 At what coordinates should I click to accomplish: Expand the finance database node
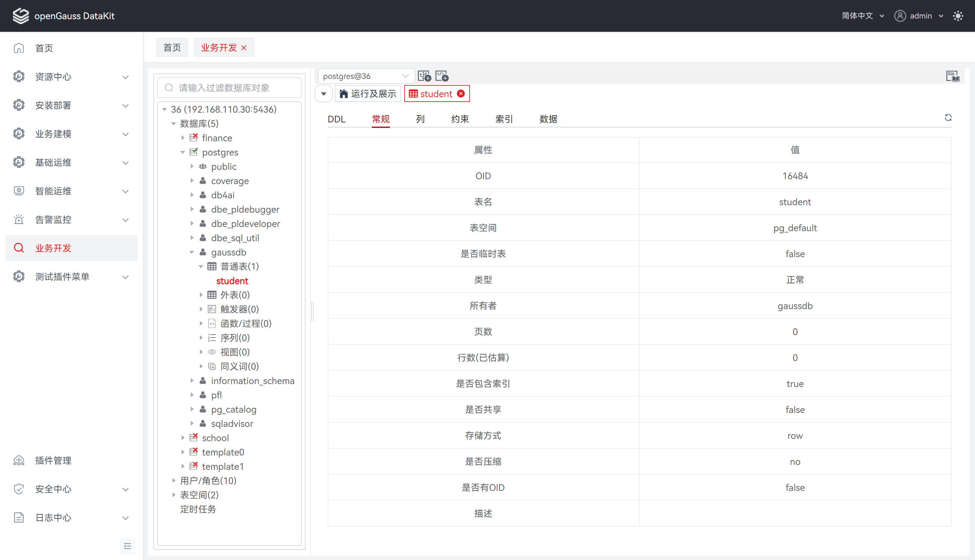coord(183,138)
